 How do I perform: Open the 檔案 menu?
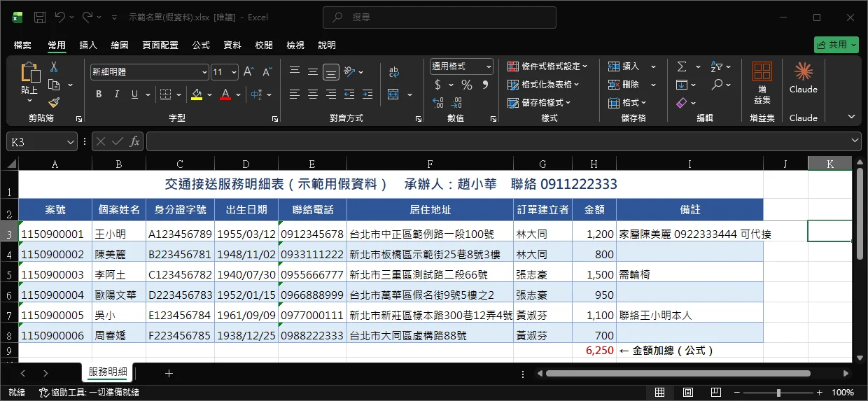22,45
